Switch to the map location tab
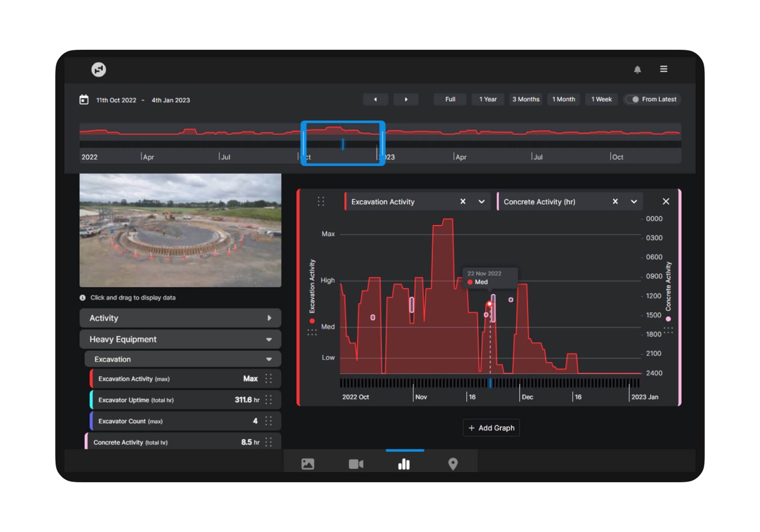This screenshot has width=760, height=532. (x=453, y=463)
